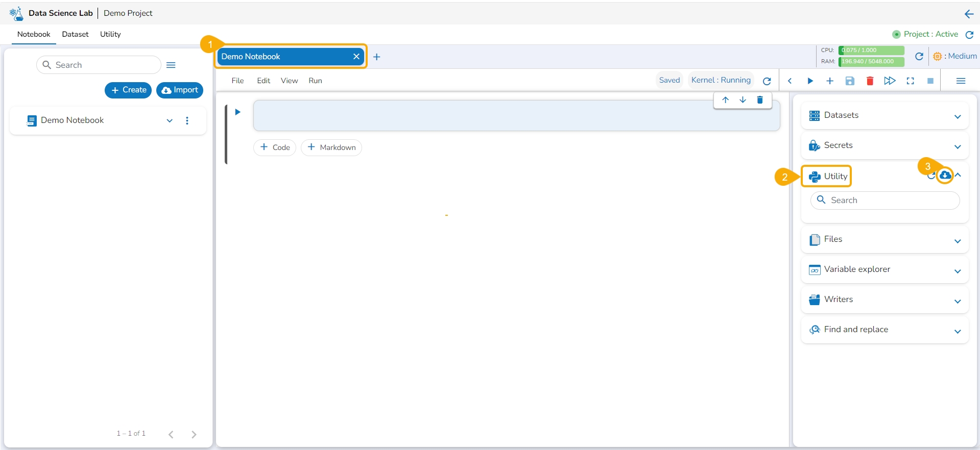
Task: Click the left chevron in the notebook toolbar
Action: tap(790, 81)
